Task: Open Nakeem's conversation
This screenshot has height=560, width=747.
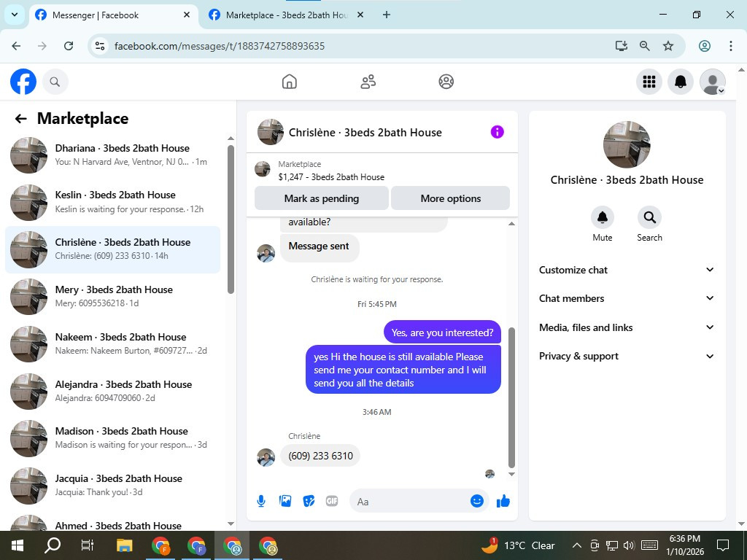Action: 112,344
